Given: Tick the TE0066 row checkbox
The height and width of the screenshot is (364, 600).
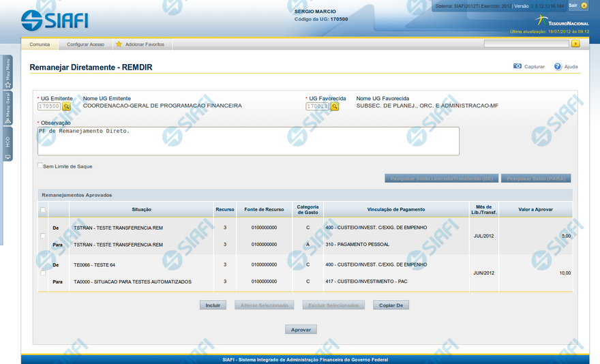Looking at the screenshot, I should pos(43,273).
